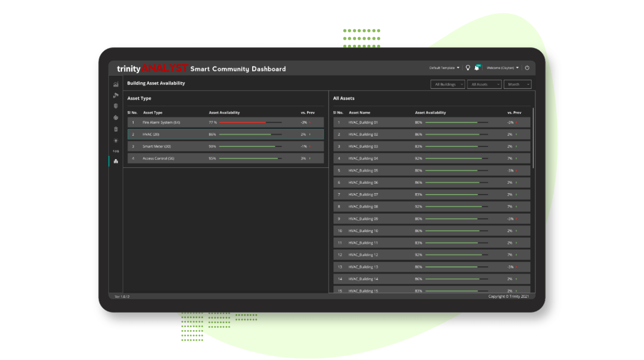Click Asset Type column header in left table
This screenshot has width=644, height=360.
(153, 113)
